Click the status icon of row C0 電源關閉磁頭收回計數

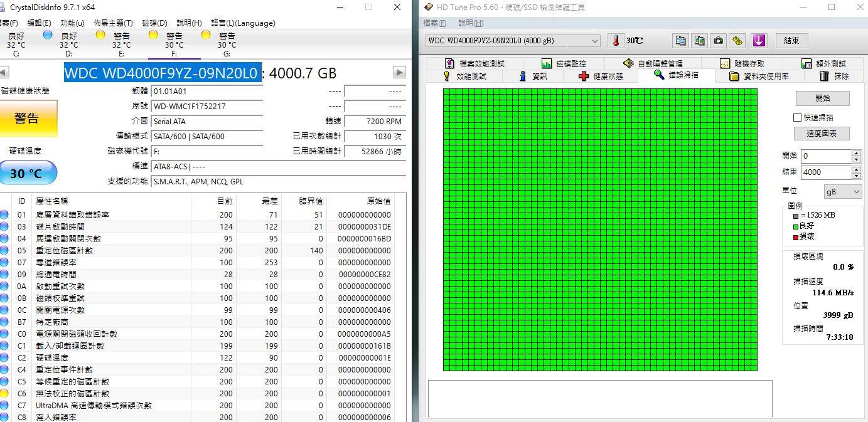point(4,334)
